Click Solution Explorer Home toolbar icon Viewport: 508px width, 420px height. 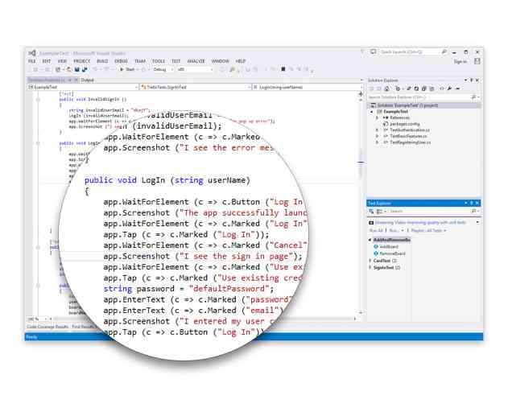coord(386,89)
